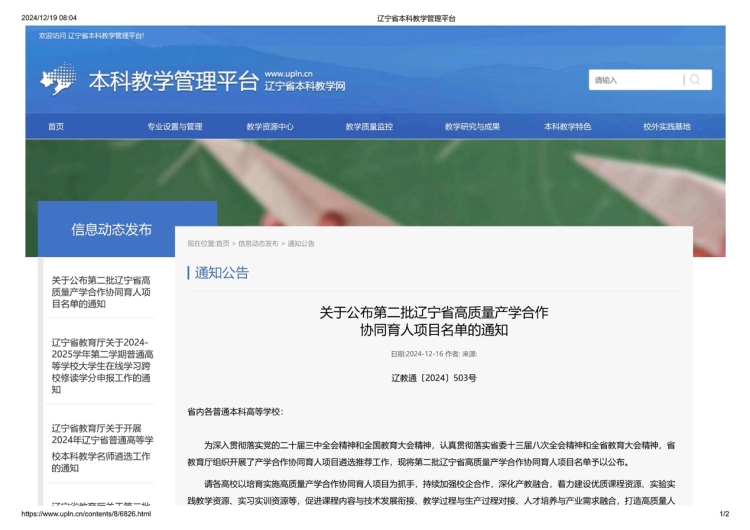Open sidebar link 关于公布第二批辽宁省高质量产学合作

pyautogui.click(x=101, y=292)
